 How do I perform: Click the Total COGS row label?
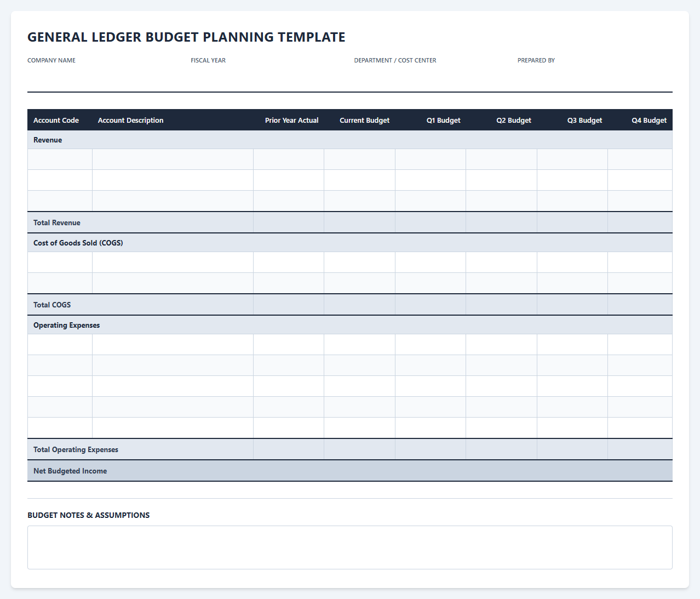52,305
